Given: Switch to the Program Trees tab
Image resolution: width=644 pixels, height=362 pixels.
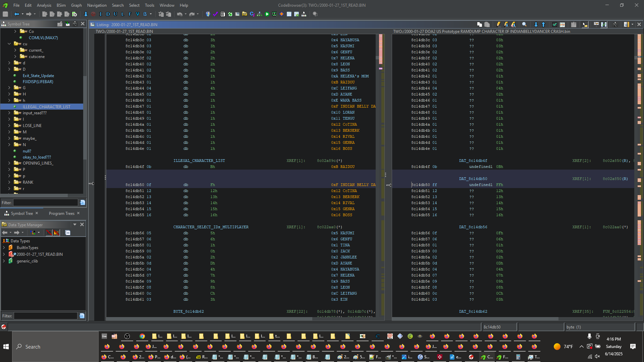Looking at the screenshot, I should 61,214.
